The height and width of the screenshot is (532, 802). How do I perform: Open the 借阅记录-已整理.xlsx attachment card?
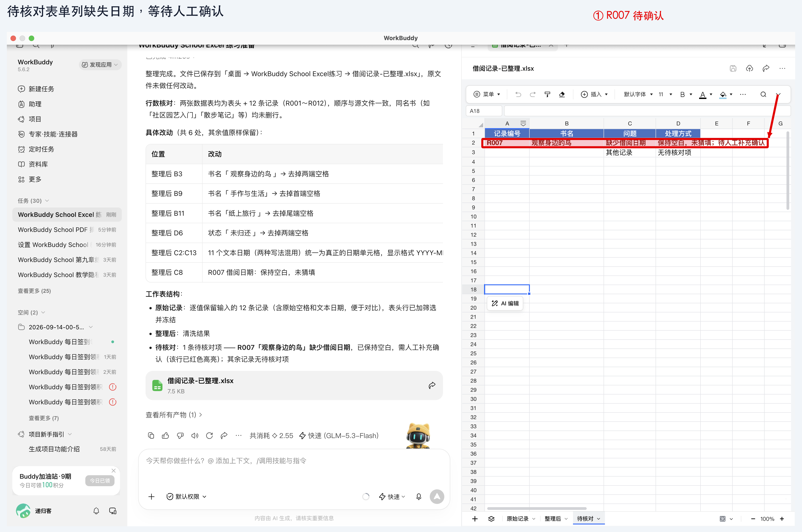(x=294, y=385)
